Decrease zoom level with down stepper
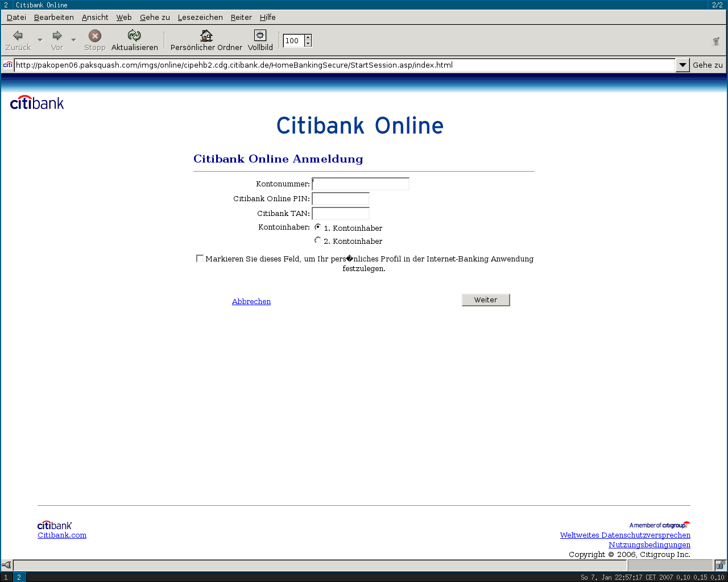728x582 pixels. [x=308, y=44]
